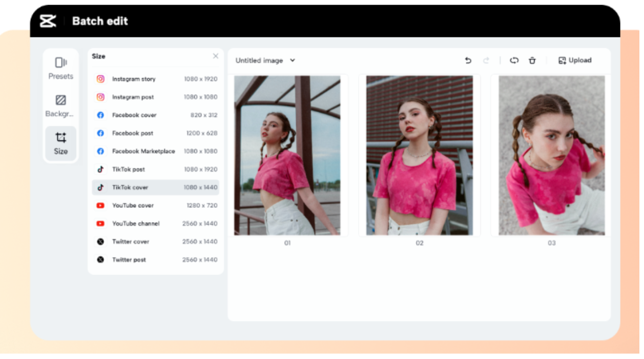Open the Untitled image dropdown
This screenshot has width=644, height=359.
coord(265,60)
